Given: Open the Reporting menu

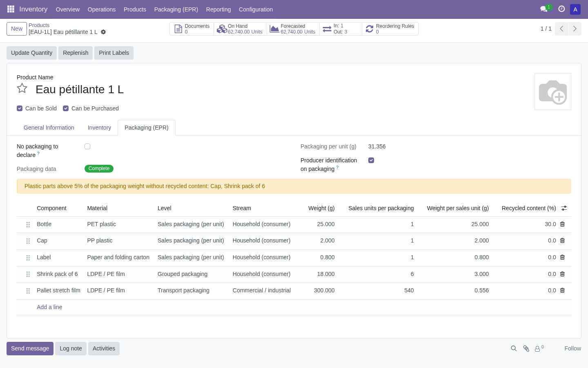Looking at the screenshot, I should tap(218, 9).
